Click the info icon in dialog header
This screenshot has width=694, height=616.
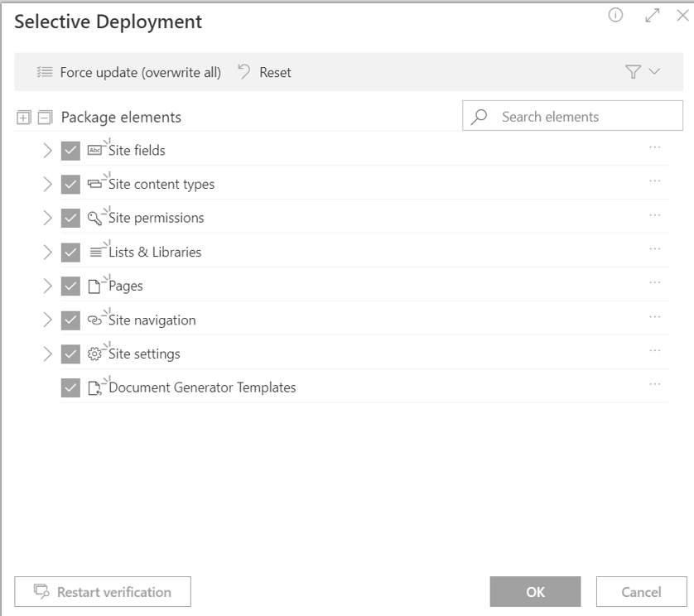[x=615, y=16]
